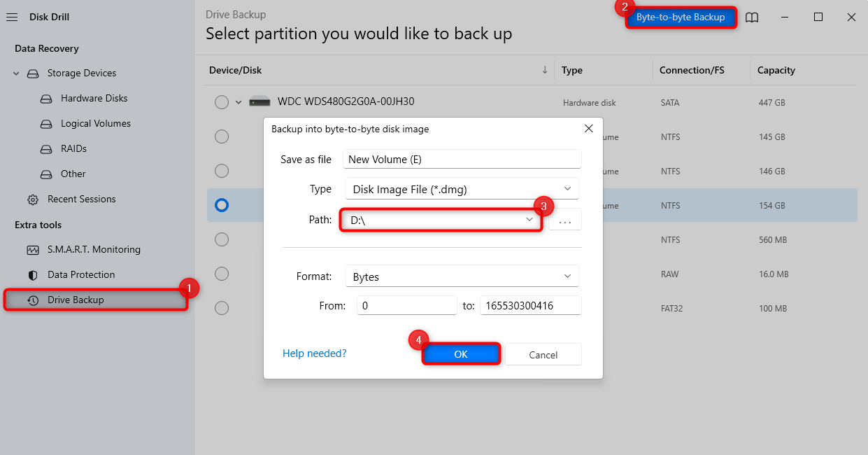868x455 pixels.
Task: Select the 100 MB FAT32 partition radio button
Action: click(x=222, y=308)
